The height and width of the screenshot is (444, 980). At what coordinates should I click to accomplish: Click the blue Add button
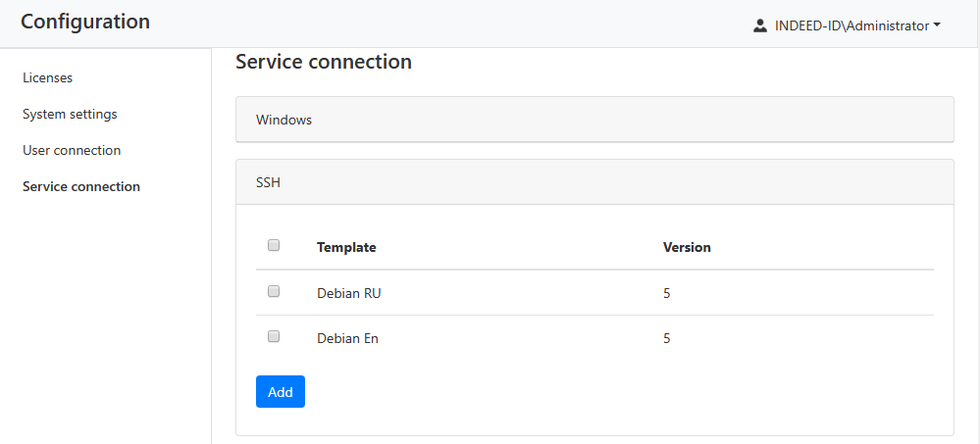coord(281,392)
